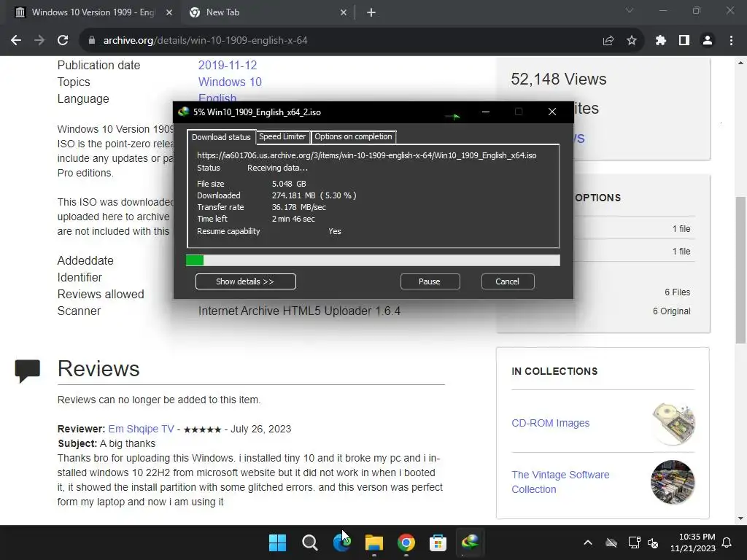
Task: Click the Reviews speech bubble icon
Action: tap(28, 371)
